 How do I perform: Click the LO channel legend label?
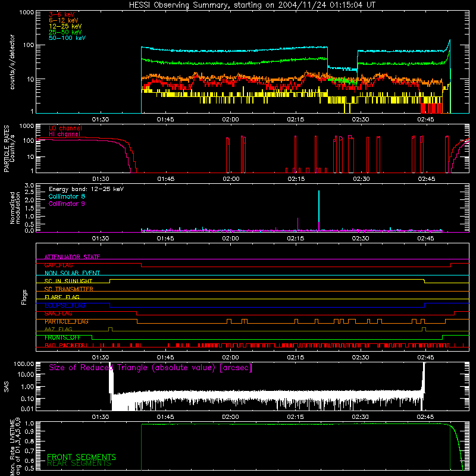pos(65,129)
